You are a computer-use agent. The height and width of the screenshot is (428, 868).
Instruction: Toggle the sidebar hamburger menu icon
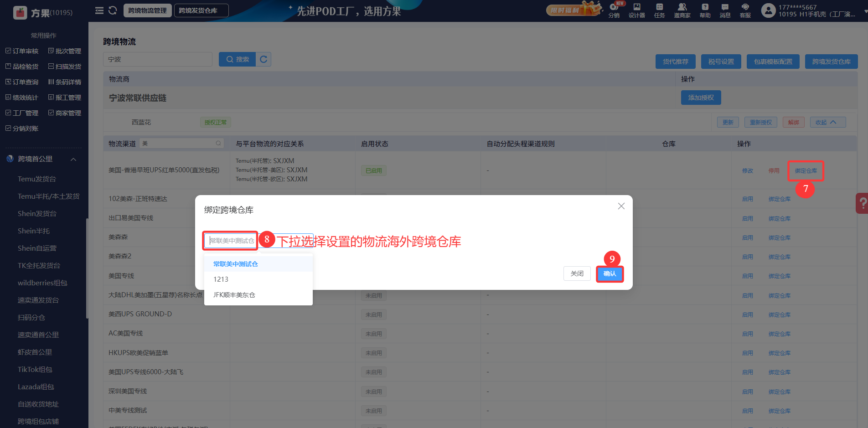99,10
